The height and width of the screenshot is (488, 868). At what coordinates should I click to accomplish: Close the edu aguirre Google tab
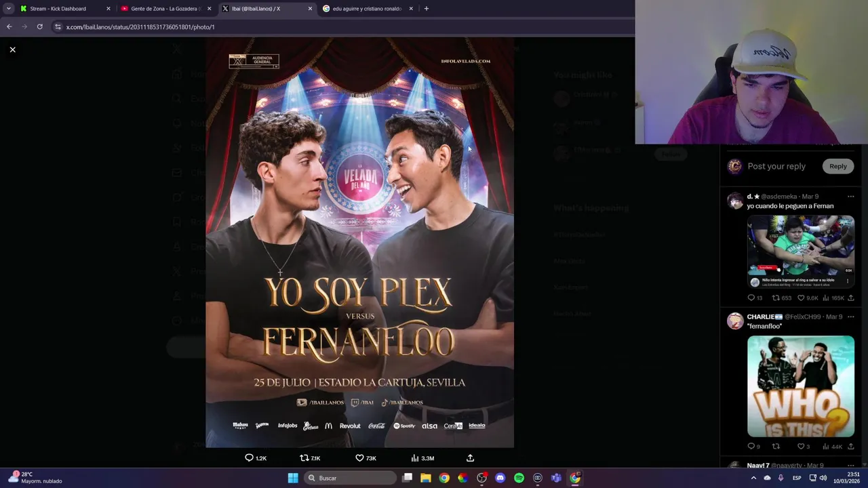pos(411,9)
